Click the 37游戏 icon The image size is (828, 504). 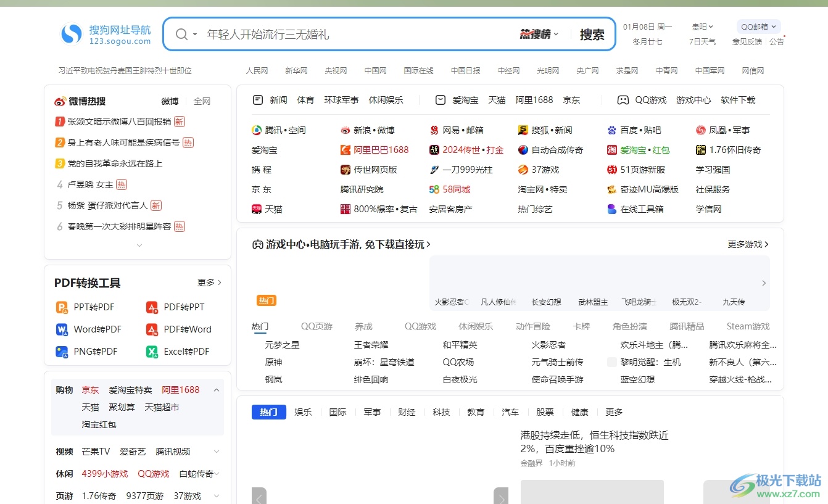coord(523,170)
